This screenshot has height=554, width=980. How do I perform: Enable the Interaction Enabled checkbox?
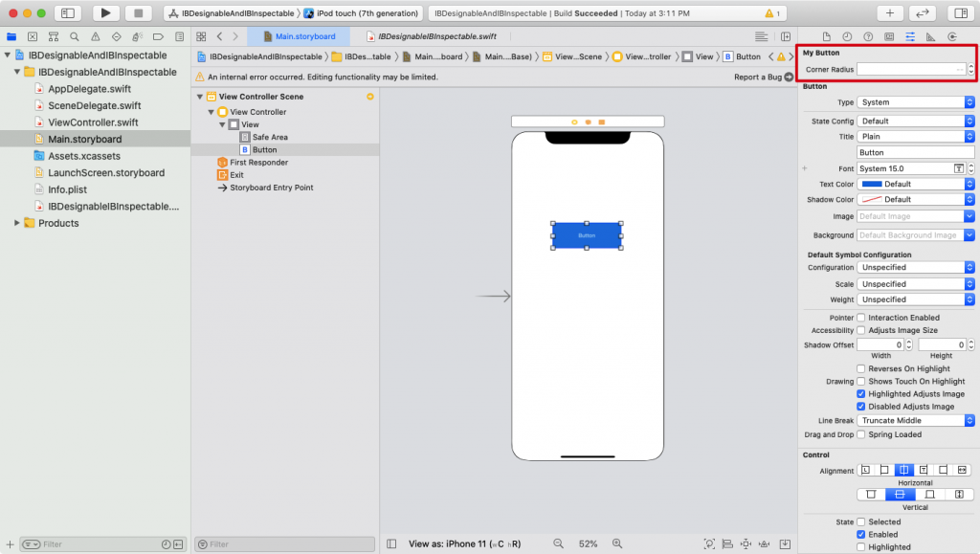click(x=861, y=318)
